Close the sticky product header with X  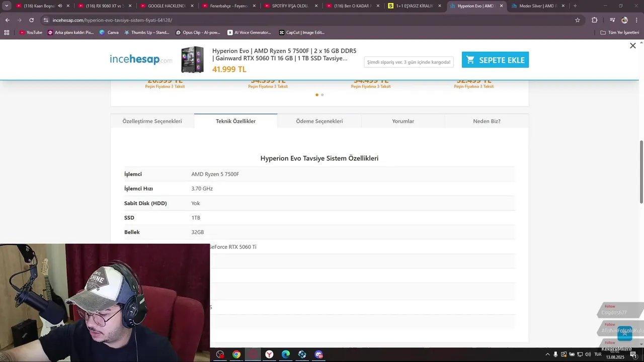[633, 46]
